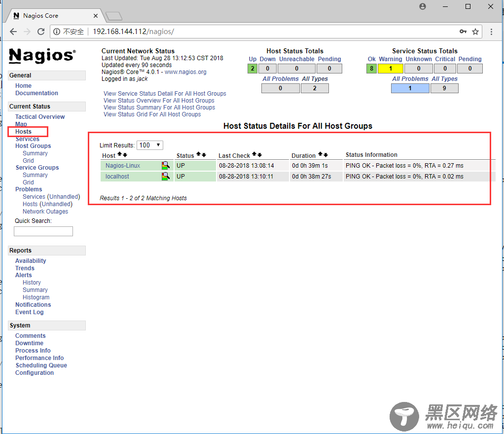Focus the Quick Search box
This screenshot has width=504, height=434.
tap(43, 231)
